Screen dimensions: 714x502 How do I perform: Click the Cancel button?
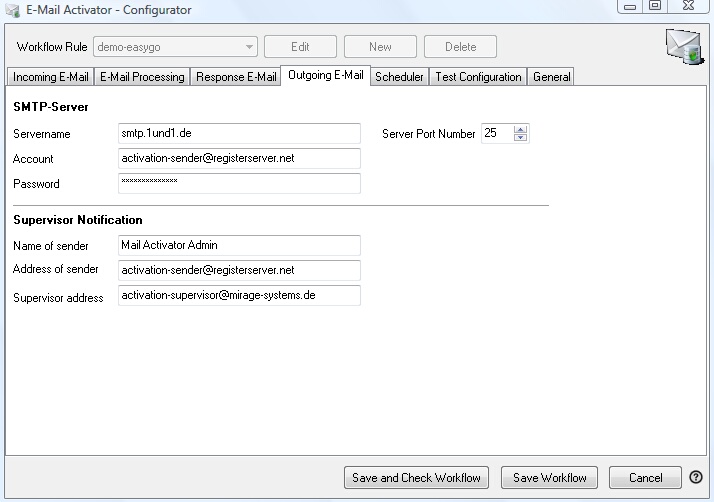pyautogui.click(x=644, y=478)
